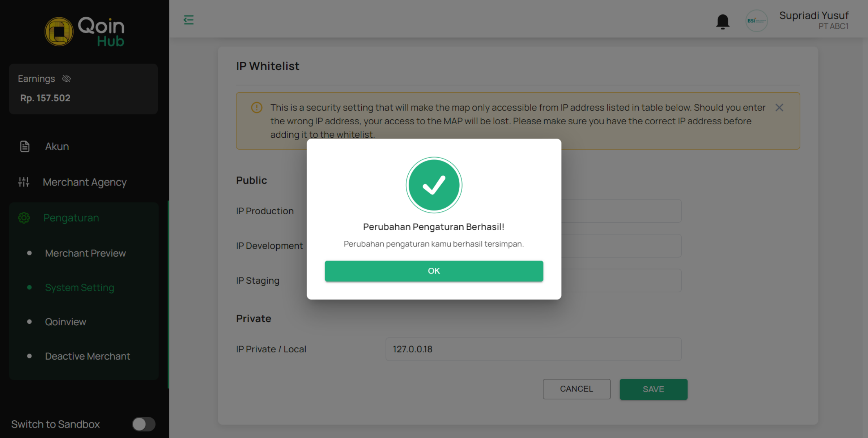The width and height of the screenshot is (868, 438).
Task: Select System Setting menu item
Action: (79, 288)
